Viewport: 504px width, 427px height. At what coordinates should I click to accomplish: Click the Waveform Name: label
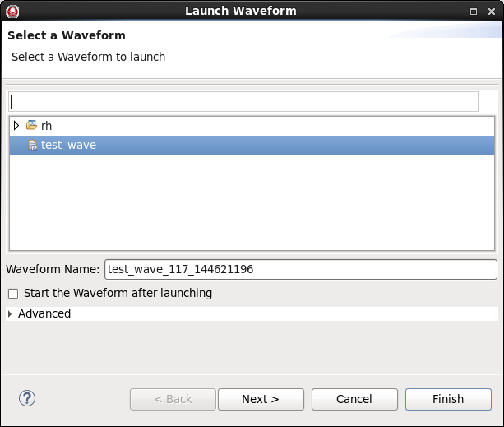(x=53, y=269)
